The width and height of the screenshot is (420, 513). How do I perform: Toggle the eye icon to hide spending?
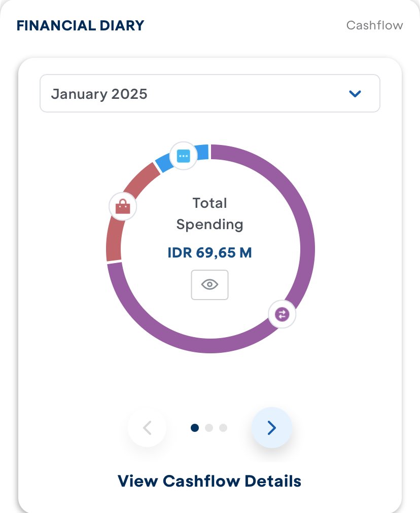[x=209, y=285]
